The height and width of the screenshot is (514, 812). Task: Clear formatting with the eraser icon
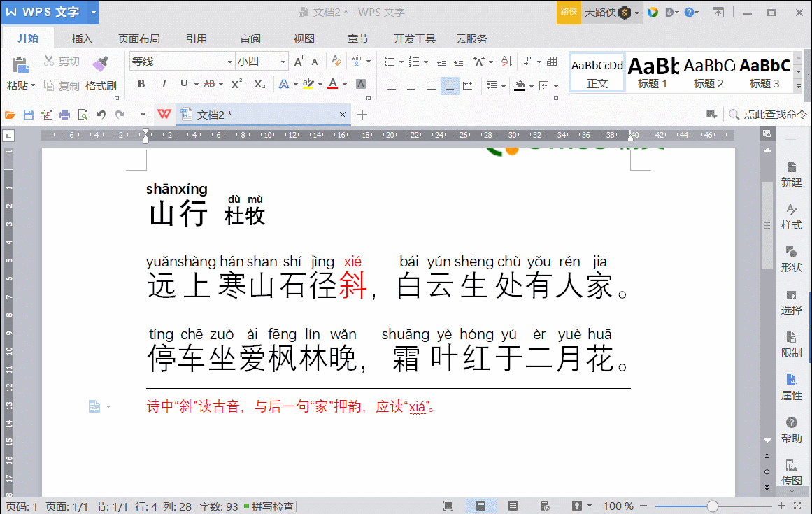[x=336, y=62]
